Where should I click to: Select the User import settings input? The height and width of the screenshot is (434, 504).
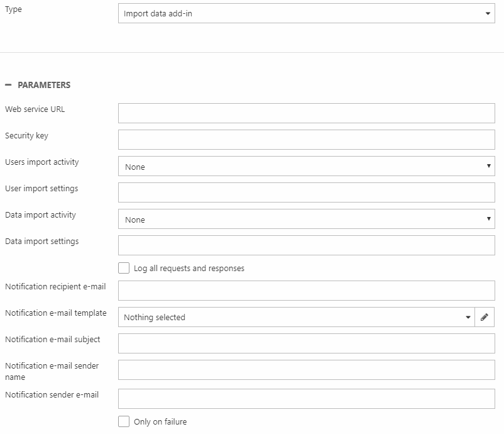[306, 192]
